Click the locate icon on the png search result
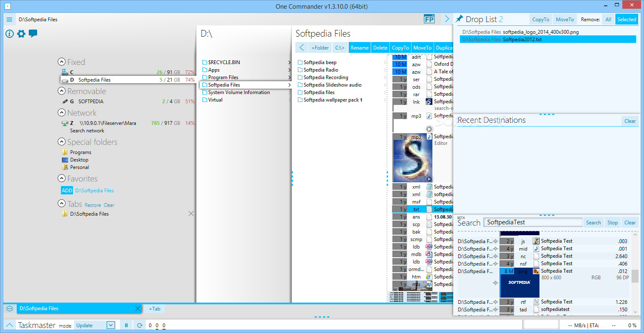 (495, 283)
